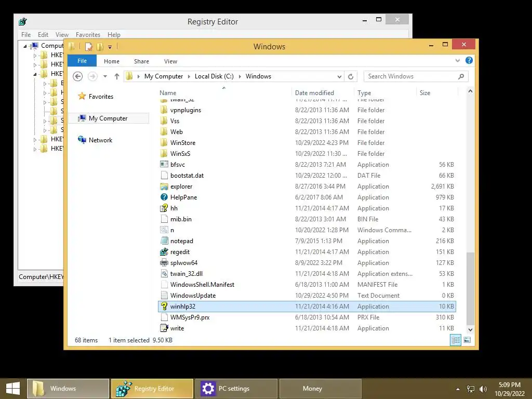This screenshot has width=532, height=399.
Task: Expand the My Computer breadcrumb arrow
Action: point(189,76)
